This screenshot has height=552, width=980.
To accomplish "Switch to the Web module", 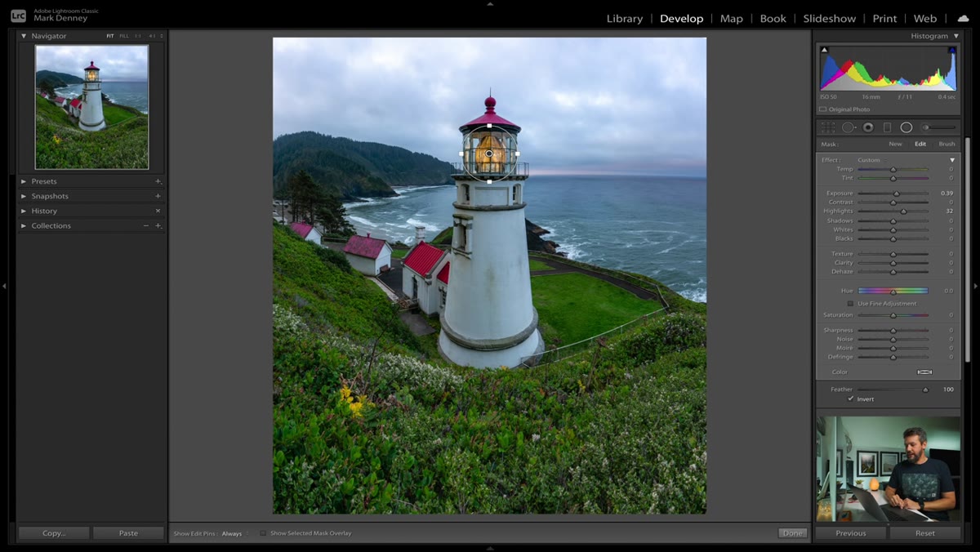I will [925, 18].
